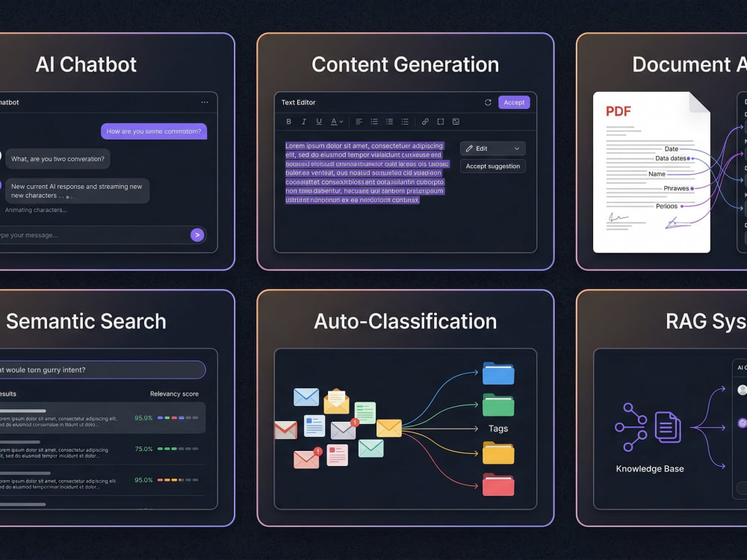Open the search result scored 95.0%

click(x=102, y=480)
